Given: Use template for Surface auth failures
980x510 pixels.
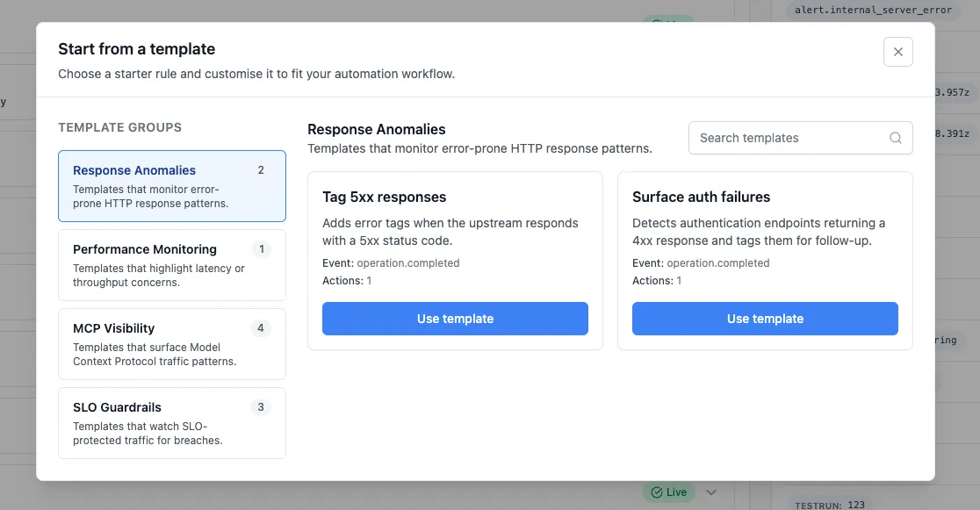Looking at the screenshot, I should click(765, 319).
